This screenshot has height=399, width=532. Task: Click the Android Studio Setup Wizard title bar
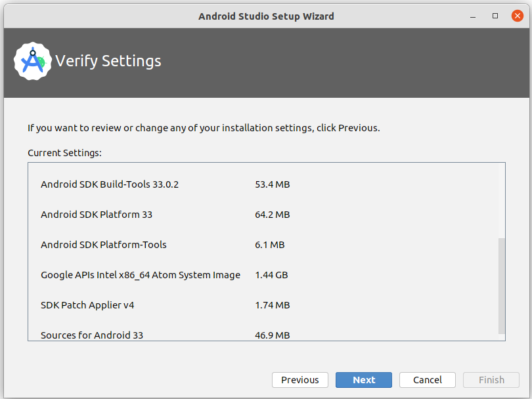(x=266, y=16)
